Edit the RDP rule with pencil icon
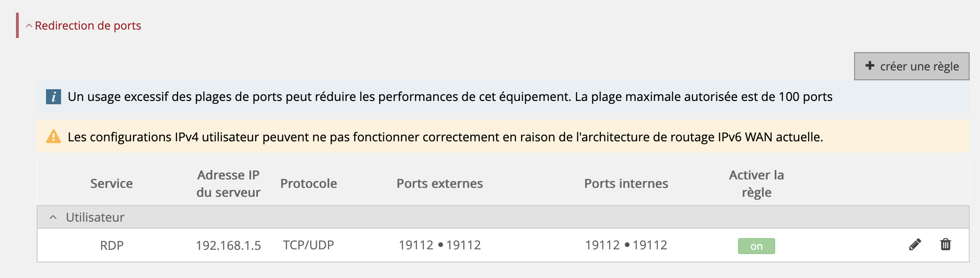The image size is (980, 278). coord(915,245)
